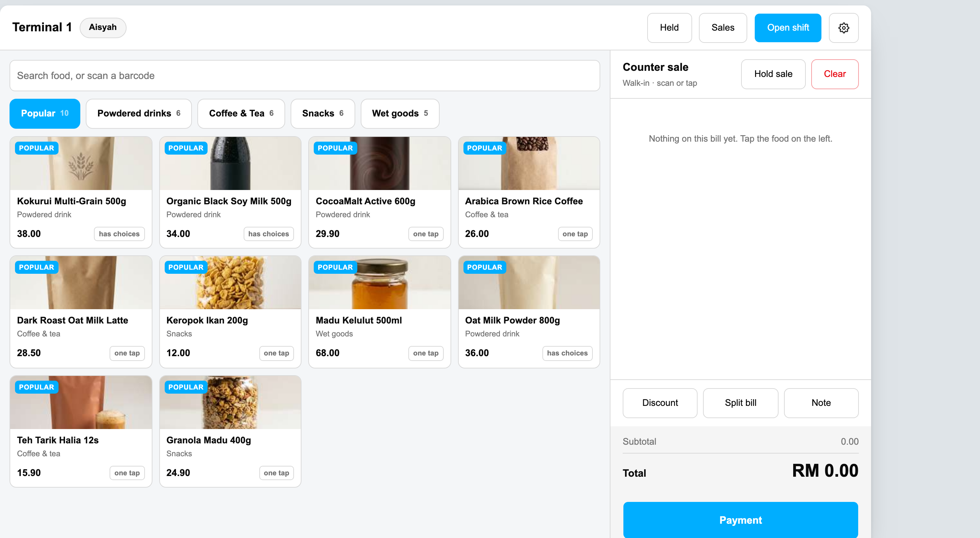The width and height of the screenshot is (980, 538).
Task: Tap Teh Tarik Halia 12s image
Action: coord(81,402)
